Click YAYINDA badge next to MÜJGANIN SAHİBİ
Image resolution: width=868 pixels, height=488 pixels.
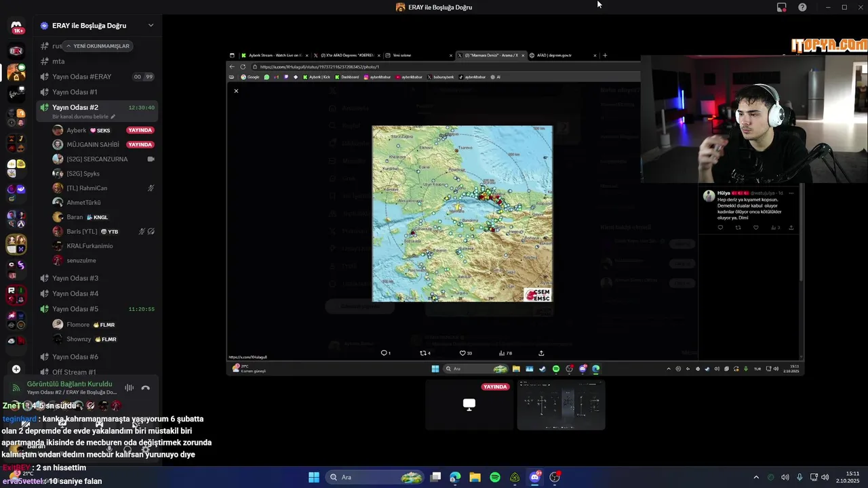(140, 144)
